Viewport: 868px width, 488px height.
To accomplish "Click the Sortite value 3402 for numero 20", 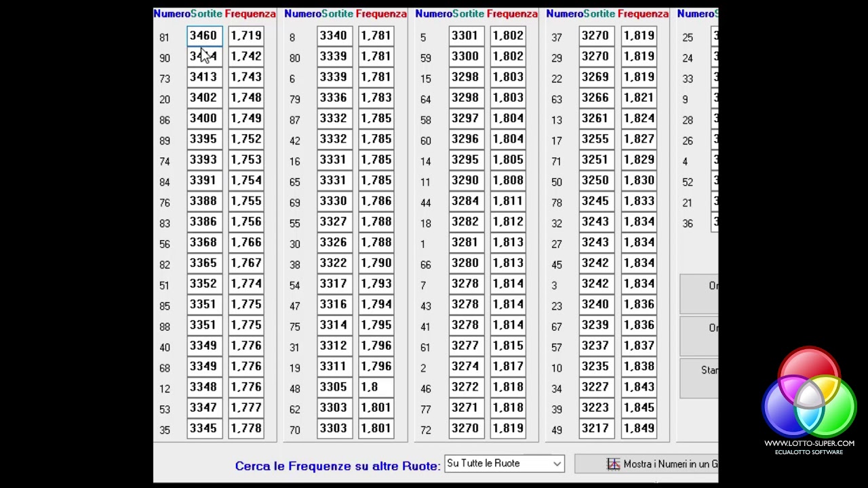I will pos(204,98).
